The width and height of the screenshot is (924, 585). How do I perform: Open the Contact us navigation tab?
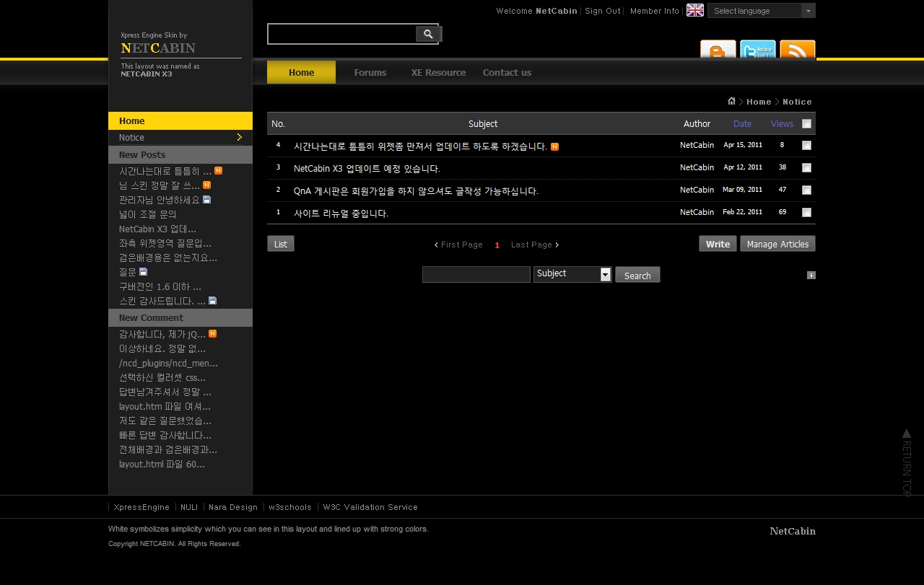tap(507, 72)
